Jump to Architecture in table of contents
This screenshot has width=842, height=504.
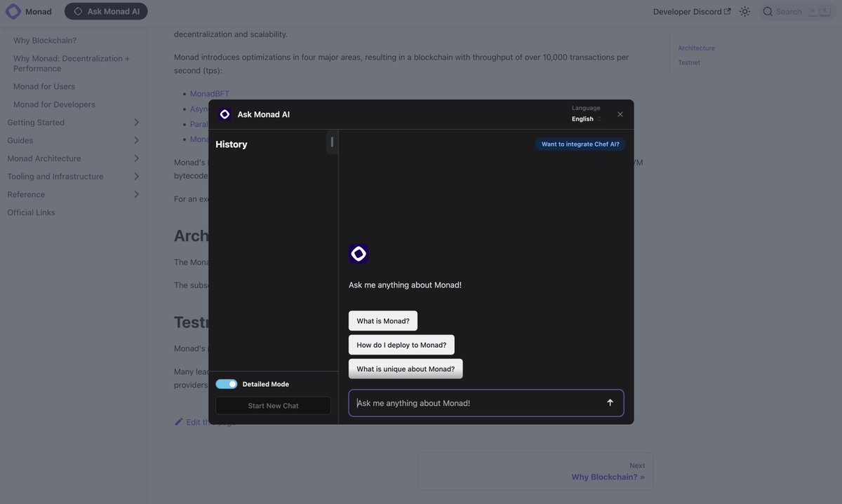697,48
